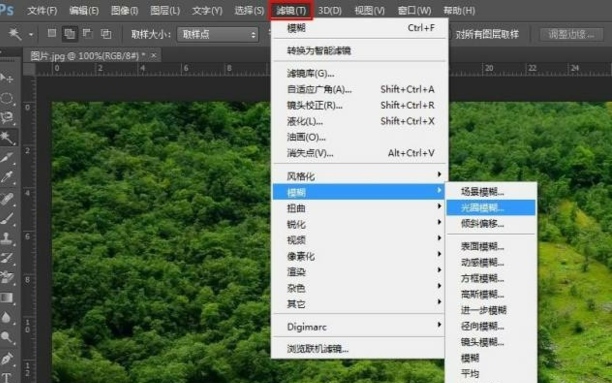This screenshot has height=383, width=612.
Task: Expand the Digimarc submenu
Action: coord(359,326)
